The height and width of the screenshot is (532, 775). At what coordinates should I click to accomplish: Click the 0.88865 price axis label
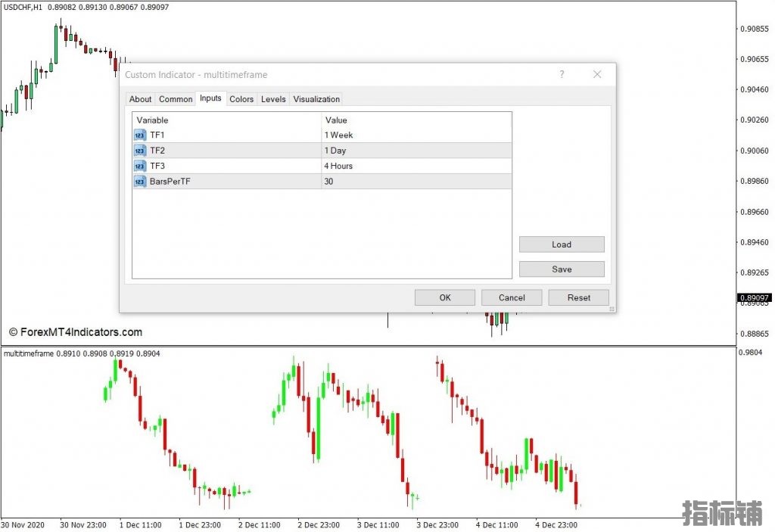(x=755, y=334)
